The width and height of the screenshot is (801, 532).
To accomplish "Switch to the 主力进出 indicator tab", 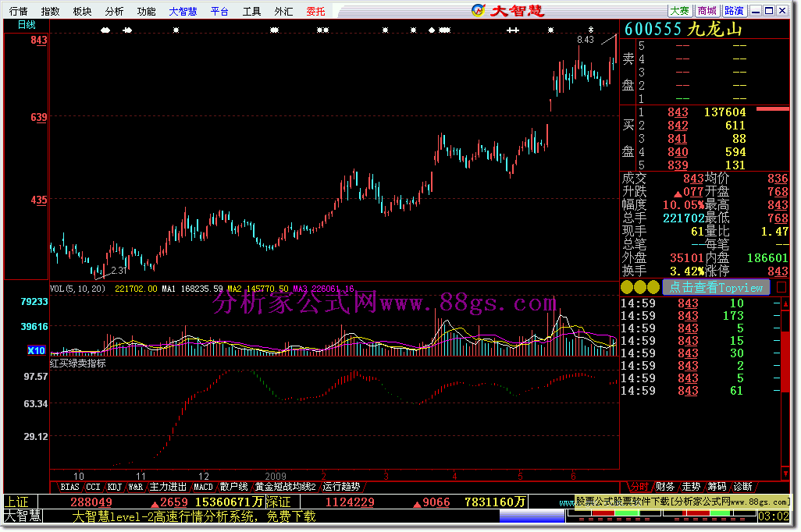I will 168,487.
